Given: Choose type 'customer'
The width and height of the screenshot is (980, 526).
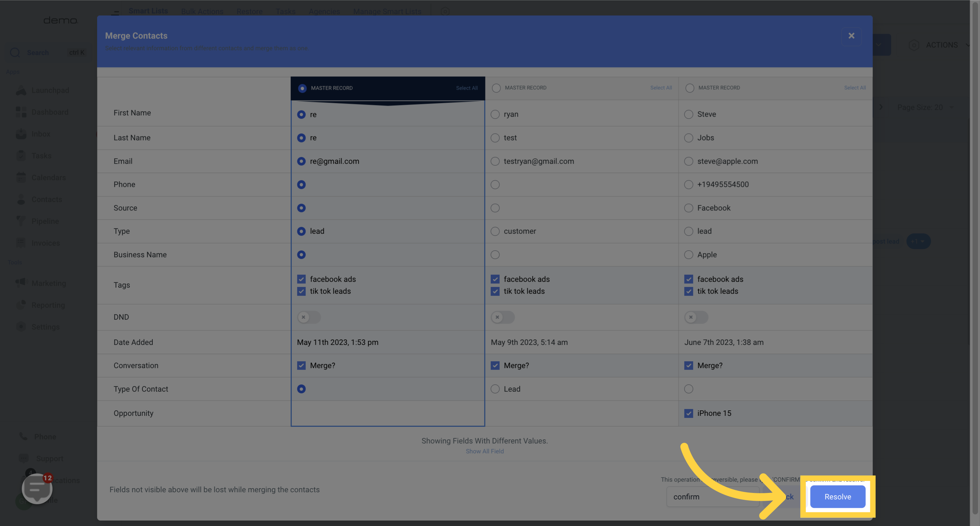Looking at the screenshot, I should click(495, 231).
